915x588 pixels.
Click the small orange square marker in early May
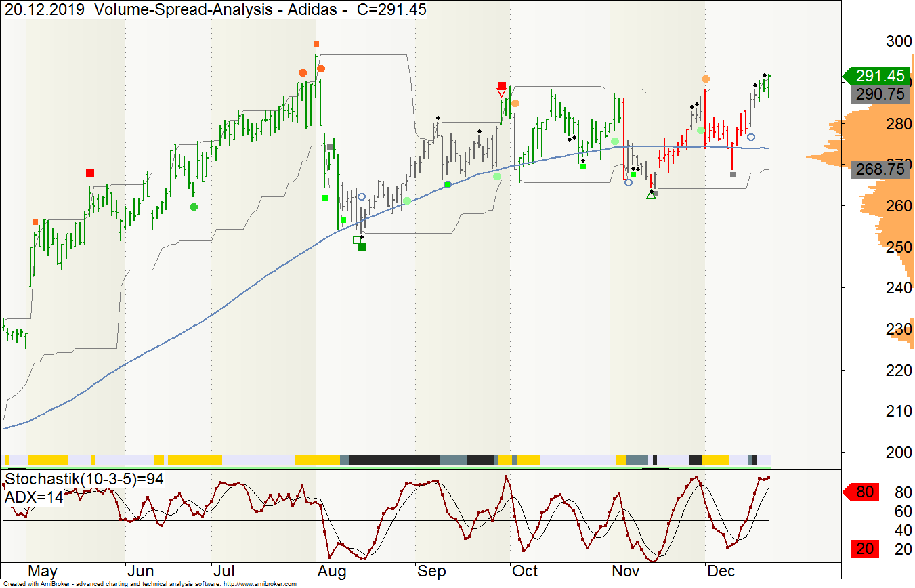point(36,222)
